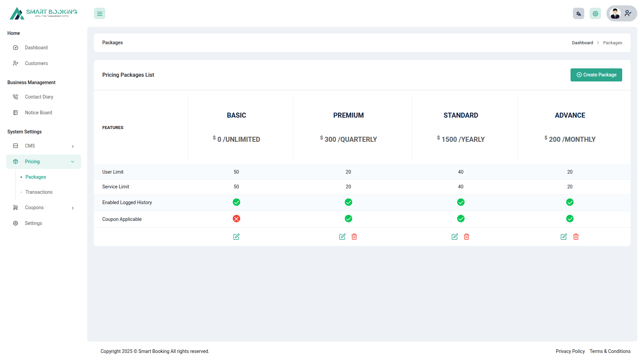Delete the Premium package
This screenshot has height=362, width=644.
[x=354, y=237]
